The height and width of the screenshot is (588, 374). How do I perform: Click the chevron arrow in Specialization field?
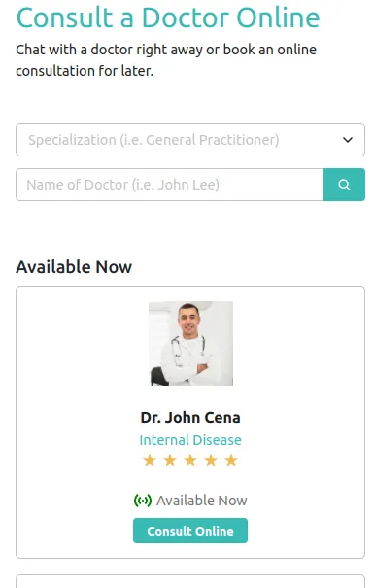[348, 140]
